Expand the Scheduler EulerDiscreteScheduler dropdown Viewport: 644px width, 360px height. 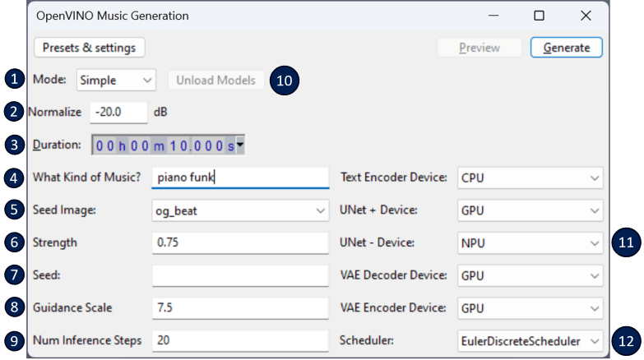click(x=529, y=340)
